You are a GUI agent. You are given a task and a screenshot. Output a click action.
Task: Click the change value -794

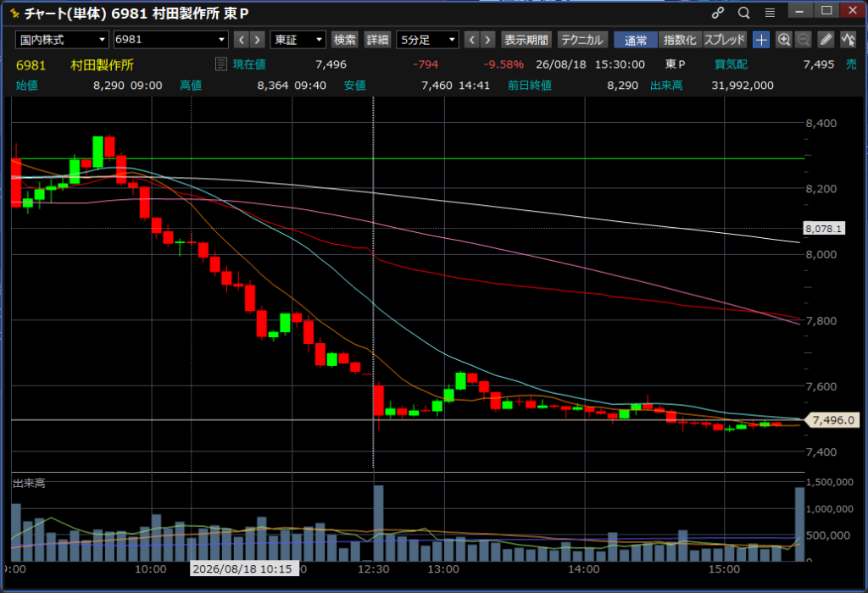(x=426, y=64)
